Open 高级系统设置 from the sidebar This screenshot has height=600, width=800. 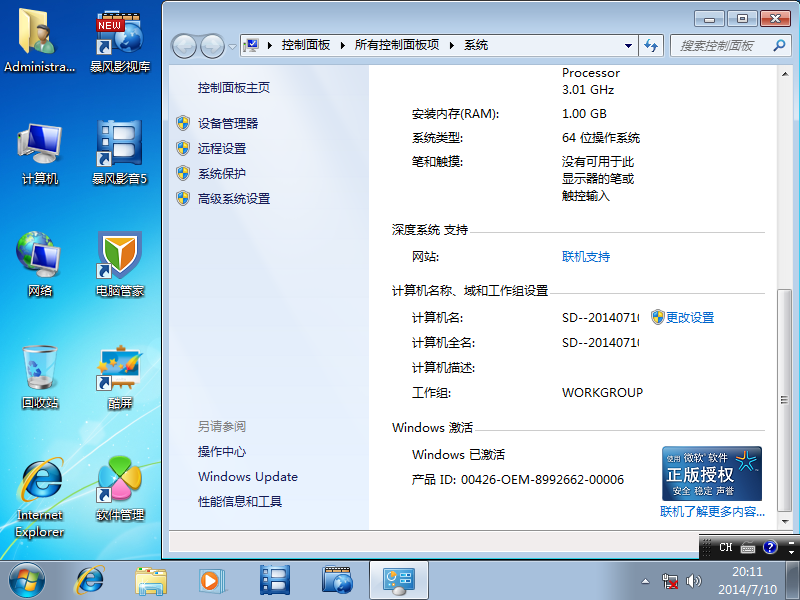click(234, 198)
